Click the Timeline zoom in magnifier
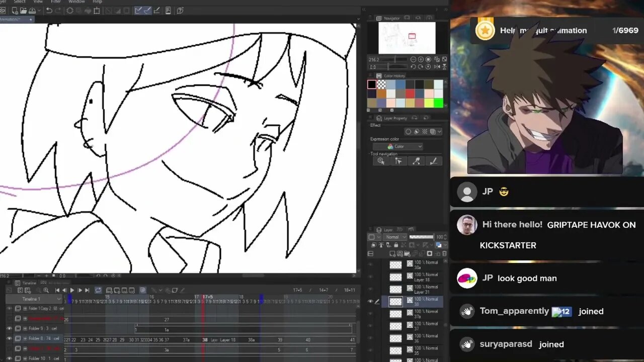This screenshot has height=362, width=644. (x=46, y=290)
